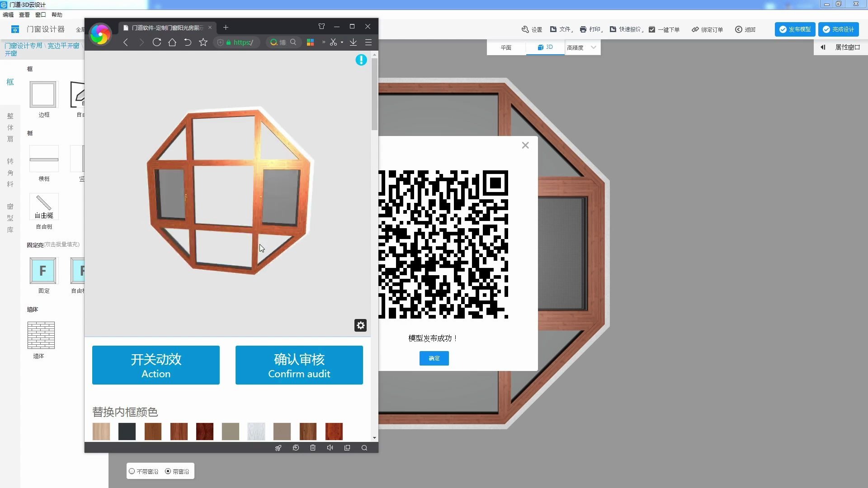This screenshot has width=868, height=488.
Task: Select the 不带窗沿 radio option
Action: click(132, 471)
